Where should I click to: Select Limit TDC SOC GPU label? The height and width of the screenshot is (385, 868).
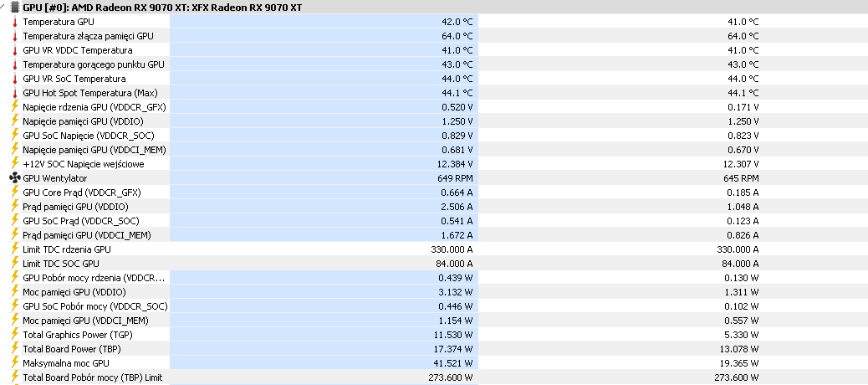(x=61, y=264)
